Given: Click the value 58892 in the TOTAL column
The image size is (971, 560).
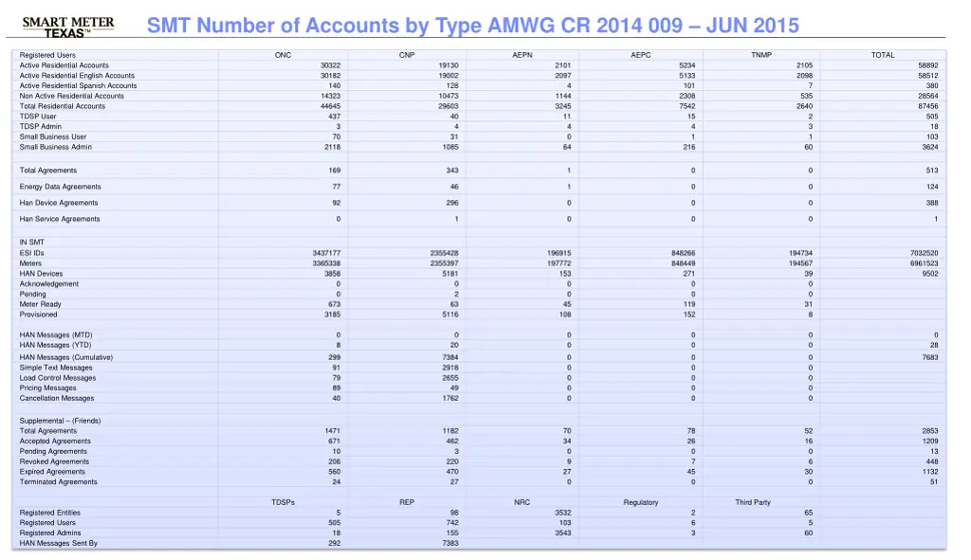Looking at the screenshot, I should coord(927,65).
